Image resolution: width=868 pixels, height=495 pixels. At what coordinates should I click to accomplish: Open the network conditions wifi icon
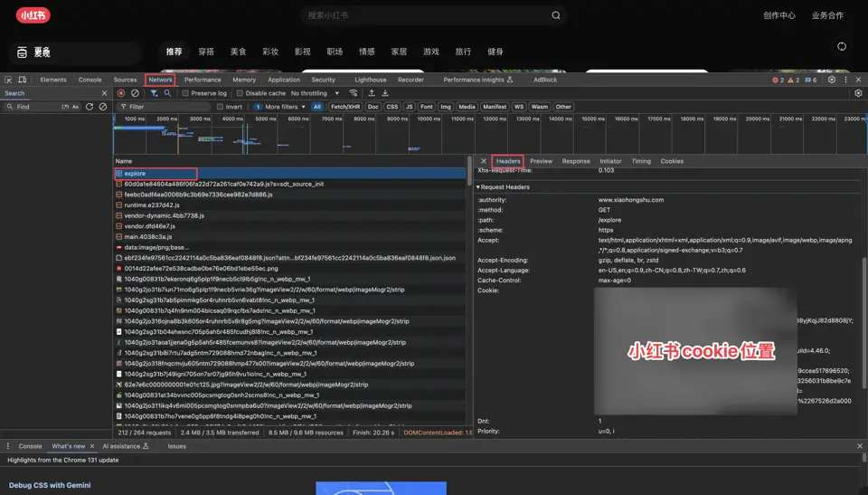(354, 93)
